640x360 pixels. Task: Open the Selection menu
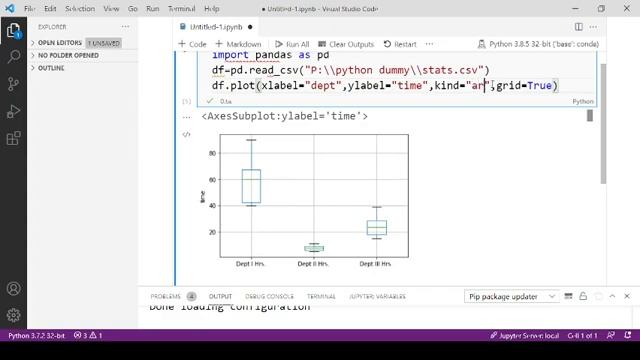(x=80, y=9)
